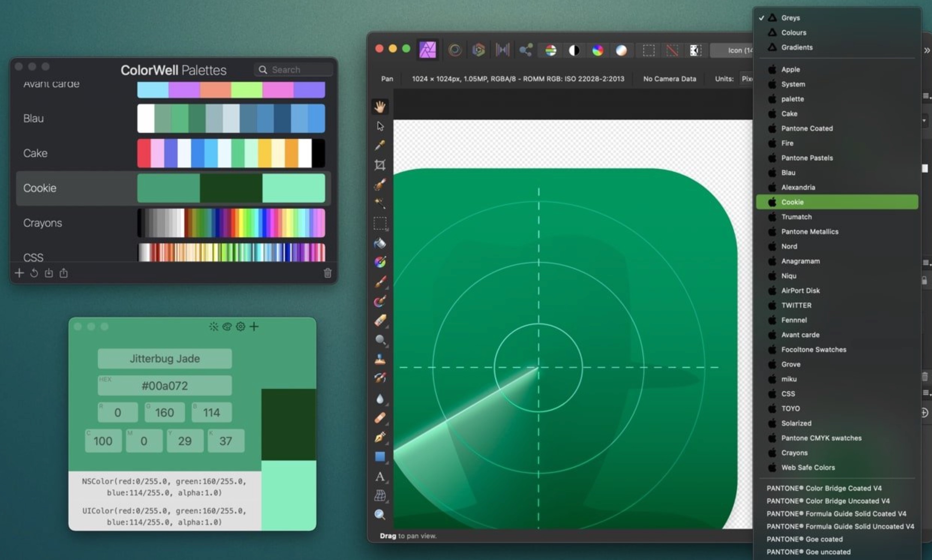
Task: Open the Units dropdown in context toolbar
Action: pyautogui.click(x=747, y=79)
